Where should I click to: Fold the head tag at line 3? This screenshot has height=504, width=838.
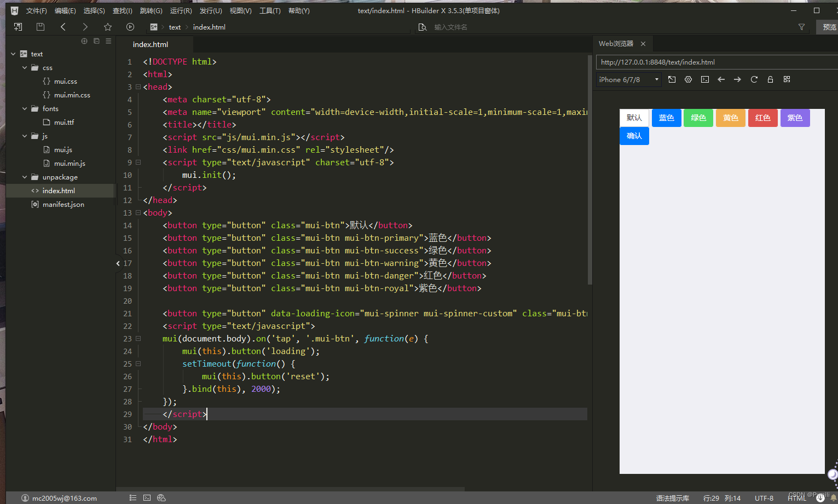click(138, 87)
